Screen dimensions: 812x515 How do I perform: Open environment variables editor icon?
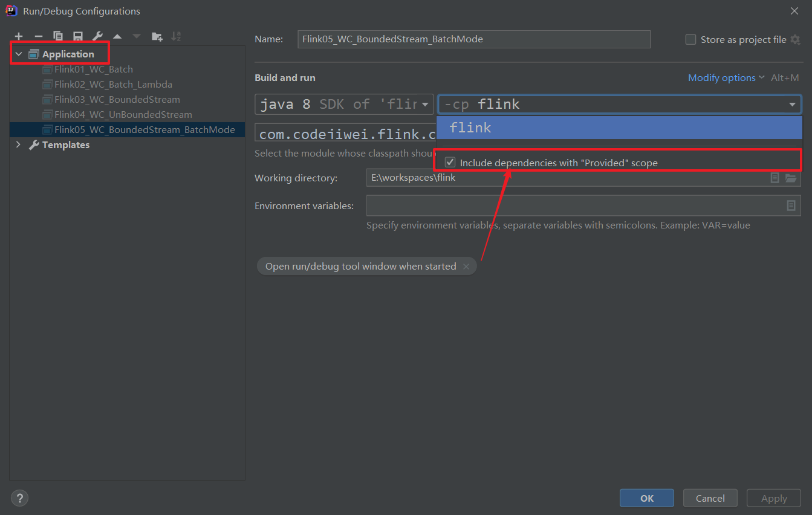tap(791, 206)
